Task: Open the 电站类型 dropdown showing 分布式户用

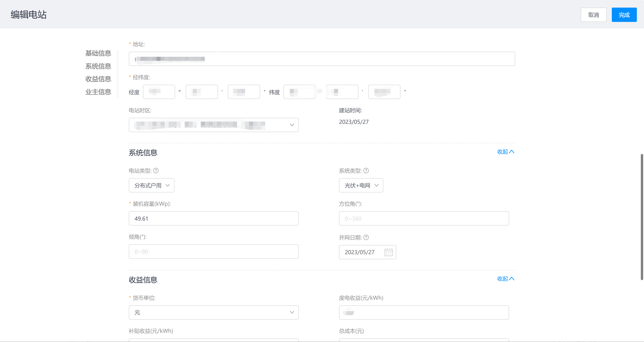Action: point(152,186)
